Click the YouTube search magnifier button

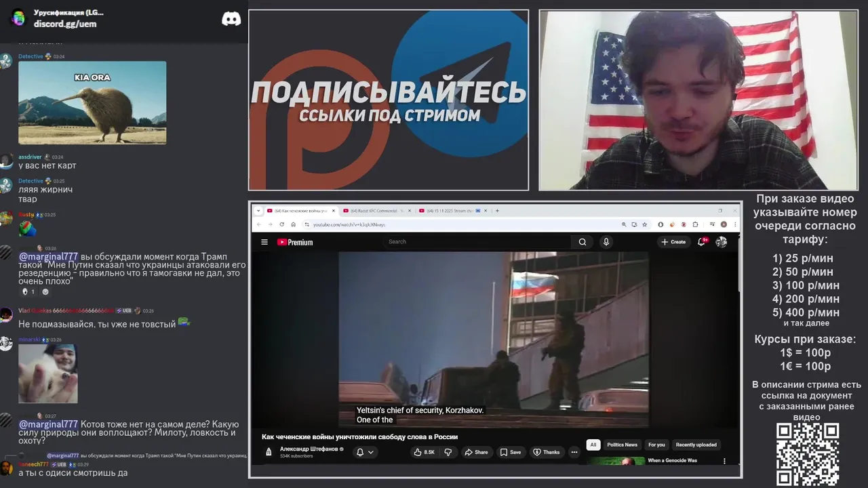point(583,242)
